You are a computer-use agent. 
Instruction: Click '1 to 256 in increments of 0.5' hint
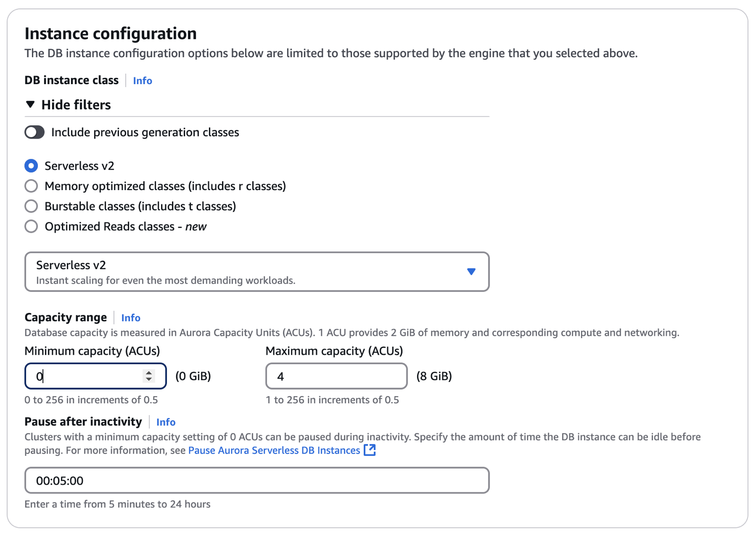pos(333,400)
